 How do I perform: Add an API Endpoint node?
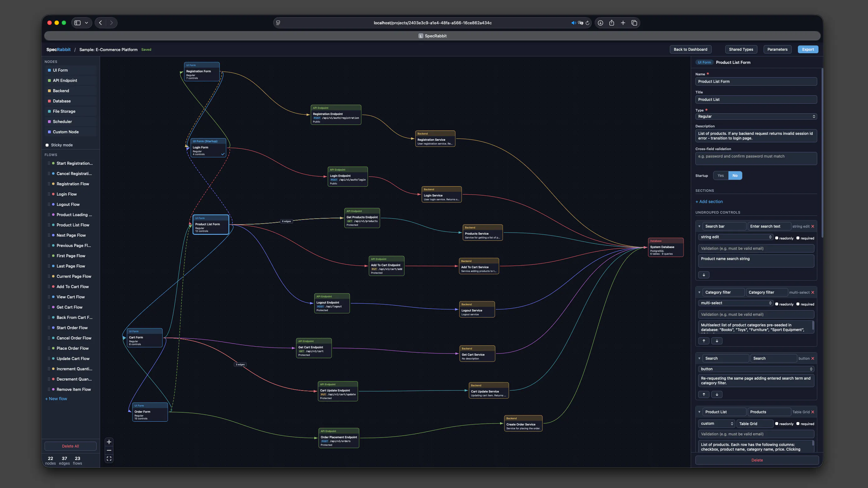point(70,80)
